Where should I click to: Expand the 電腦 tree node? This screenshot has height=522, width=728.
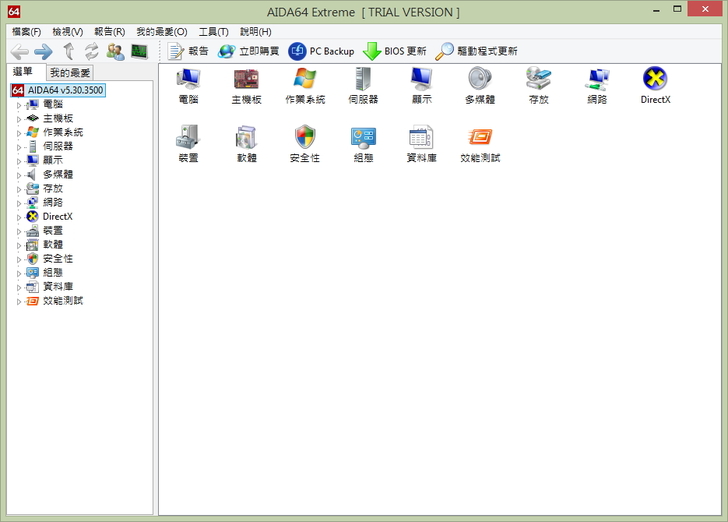(18, 104)
